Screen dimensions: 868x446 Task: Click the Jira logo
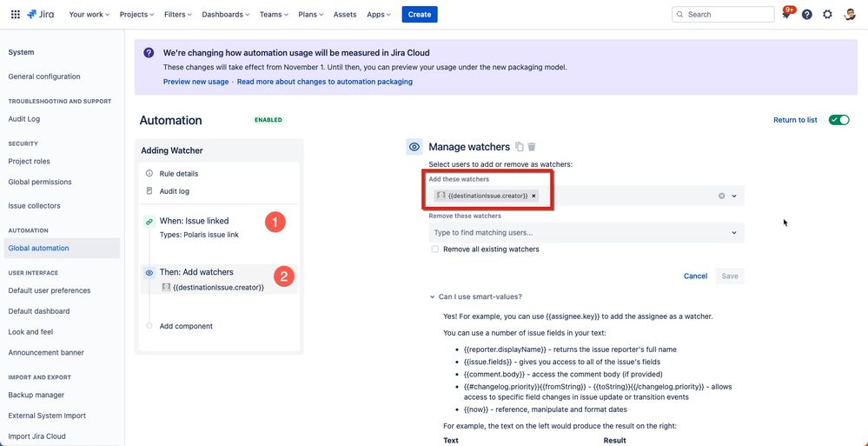41,15
